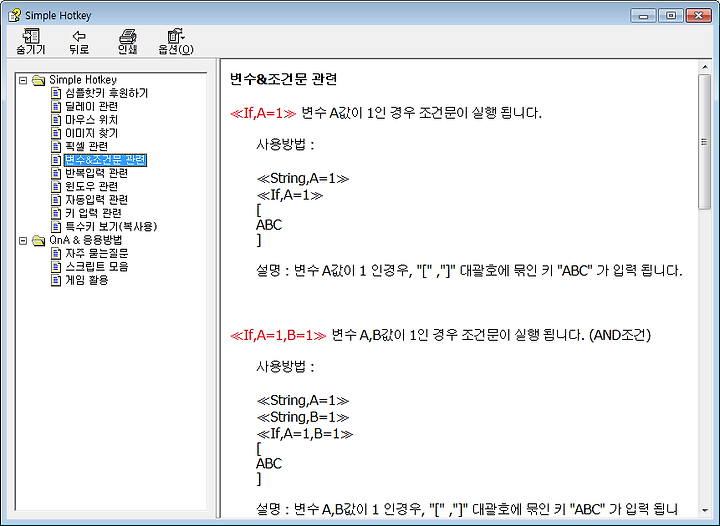Image resolution: width=720 pixels, height=526 pixels.
Task: Click the page icon beside 딜레이 관련
Action: 56,107
